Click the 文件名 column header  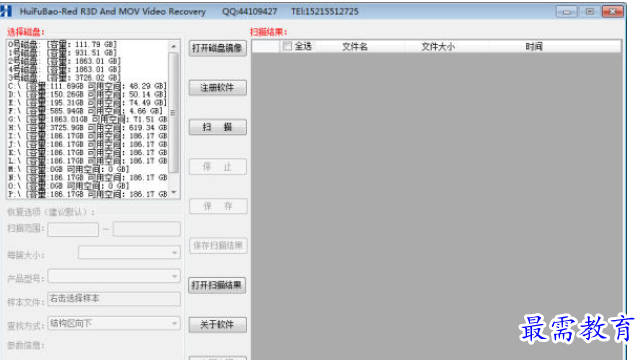355,47
